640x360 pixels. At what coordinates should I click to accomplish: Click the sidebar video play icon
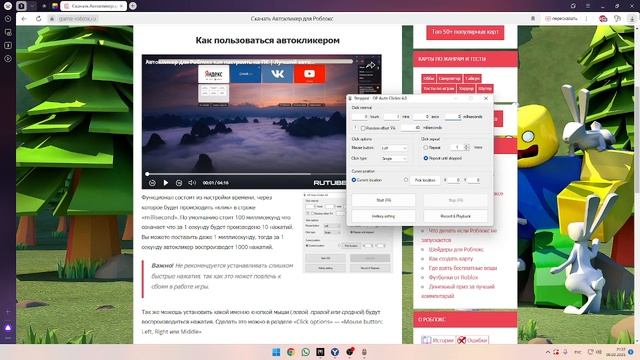[8, 58]
